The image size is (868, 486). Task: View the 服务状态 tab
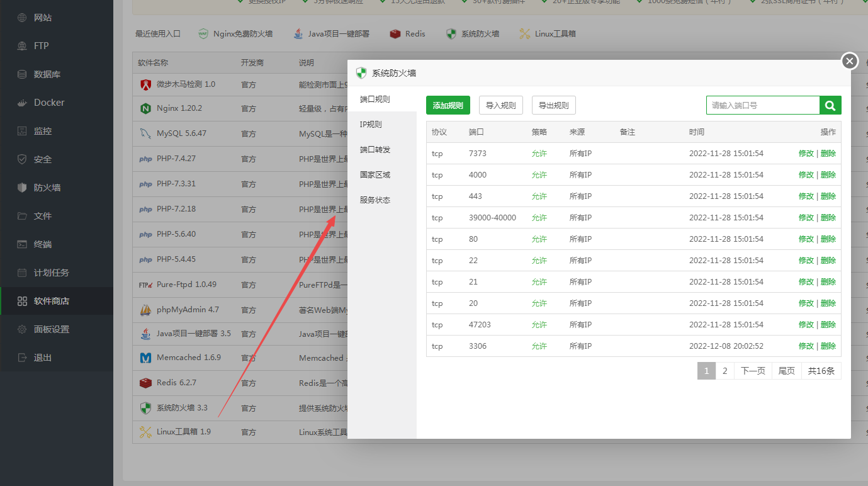382,200
